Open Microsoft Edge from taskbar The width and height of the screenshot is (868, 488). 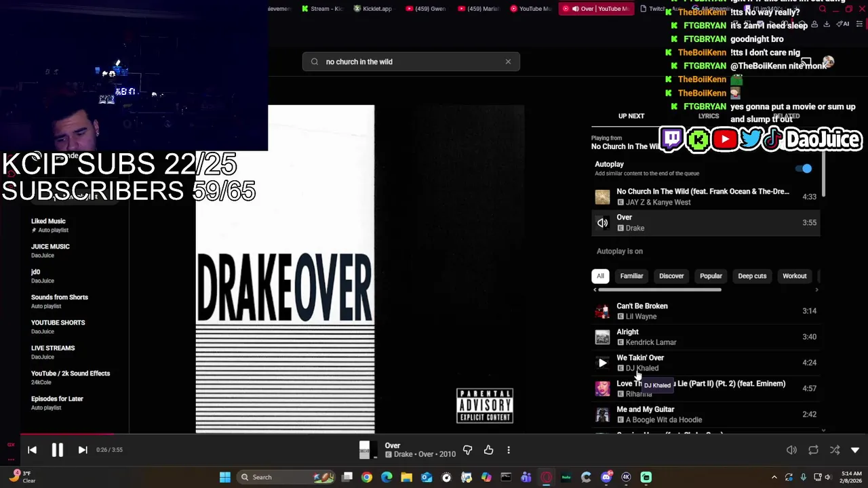pyautogui.click(x=387, y=477)
